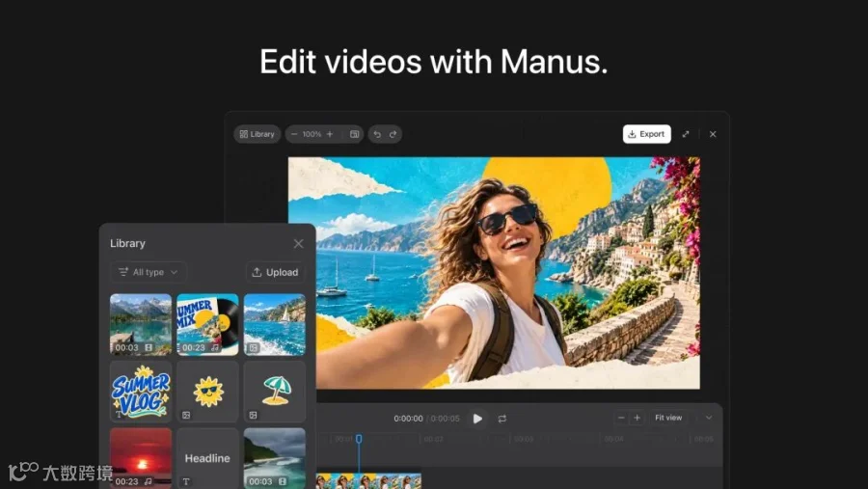Click the Fit view button
The image size is (868, 489).
(668, 418)
